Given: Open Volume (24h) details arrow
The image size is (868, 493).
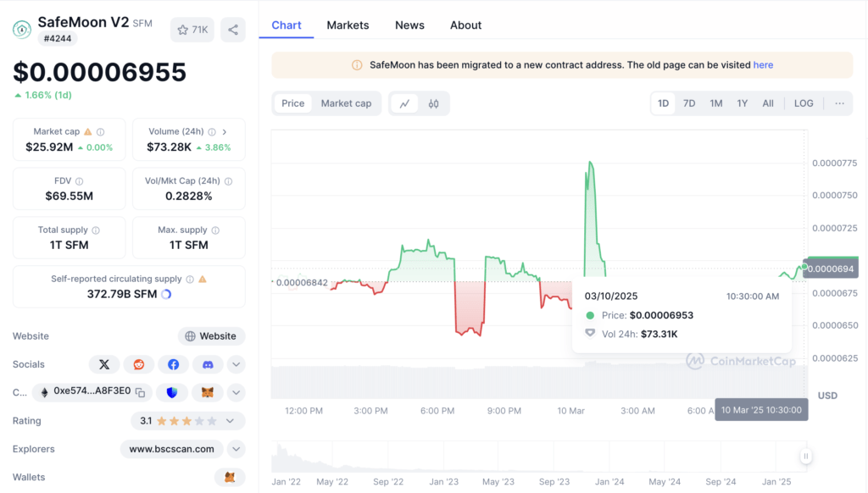Looking at the screenshot, I should (x=225, y=131).
